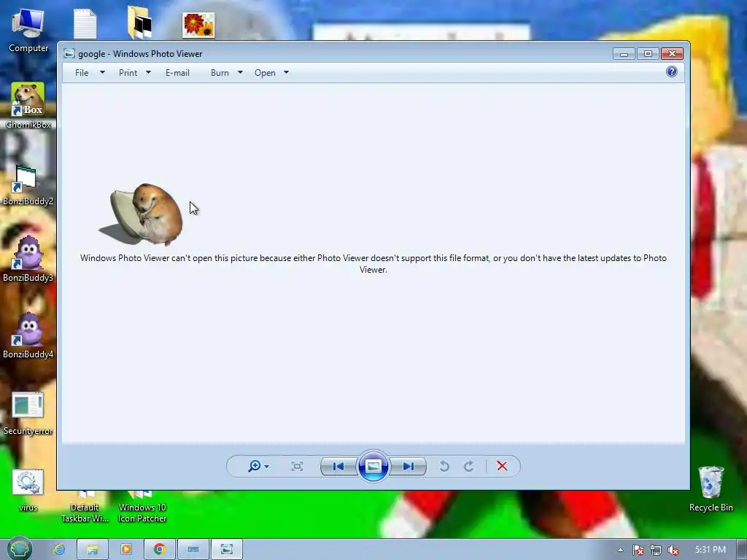Show hidden tray icons arrow
This screenshot has width=747, height=560.
(x=620, y=550)
